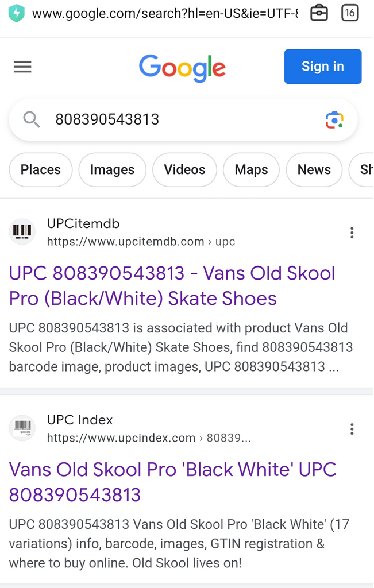Open Vans Old Skool Pro 'Black White' UPC link
Image resolution: width=374 pixels, height=588 pixels.
172,482
